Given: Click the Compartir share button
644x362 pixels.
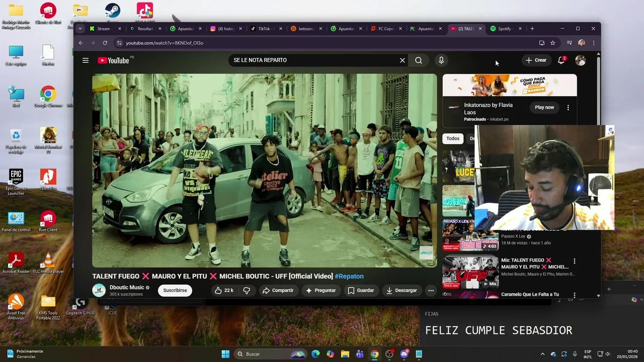Looking at the screenshot, I should (278, 290).
